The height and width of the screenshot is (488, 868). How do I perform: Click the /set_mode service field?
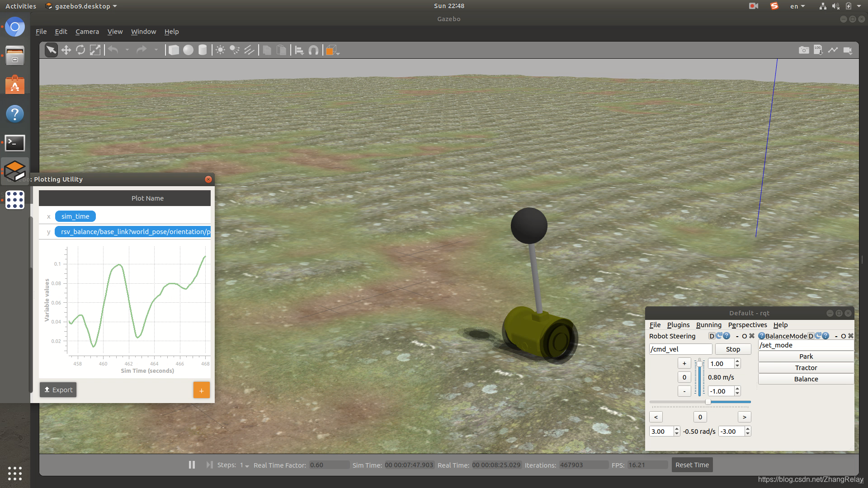coord(806,345)
